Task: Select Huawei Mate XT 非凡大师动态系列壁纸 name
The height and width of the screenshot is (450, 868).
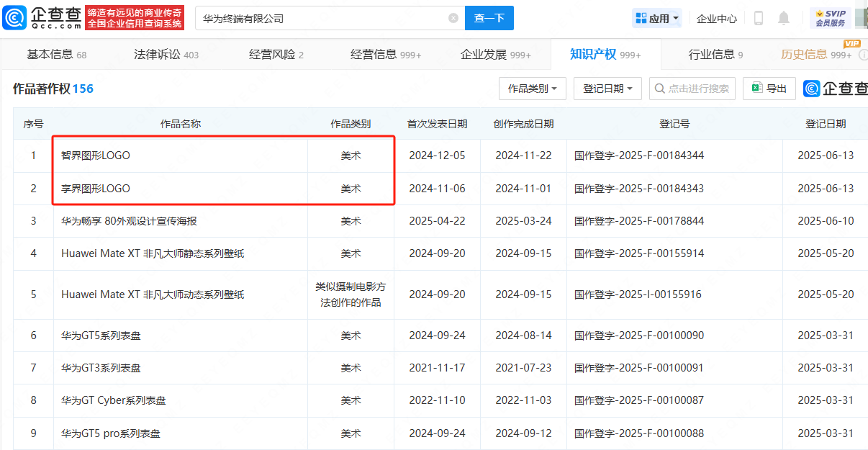Action: (x=153, y=294)
